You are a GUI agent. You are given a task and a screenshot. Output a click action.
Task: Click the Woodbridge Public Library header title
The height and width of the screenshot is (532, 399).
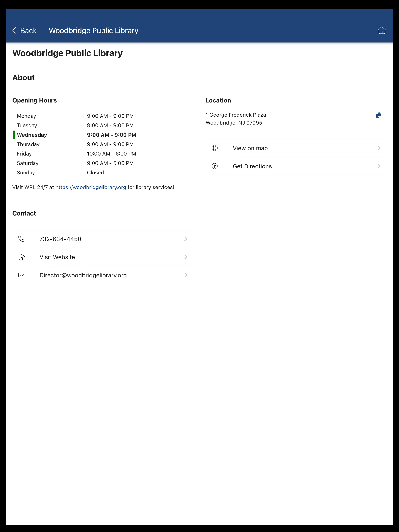(x=94, y=31)
